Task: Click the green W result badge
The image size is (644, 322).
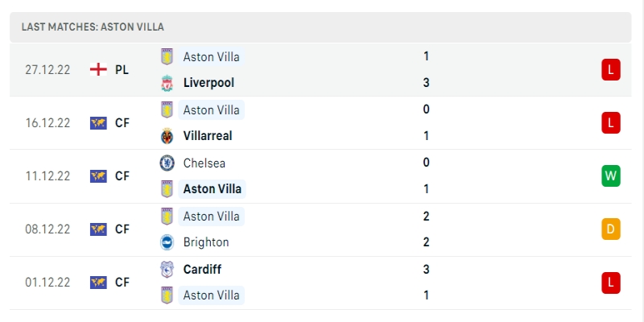Action: pos(610,175)
